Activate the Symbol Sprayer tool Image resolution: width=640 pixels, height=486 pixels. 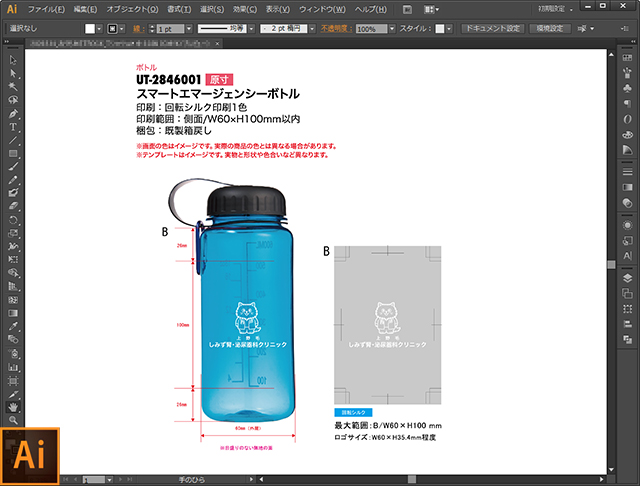tap(13, 353)
